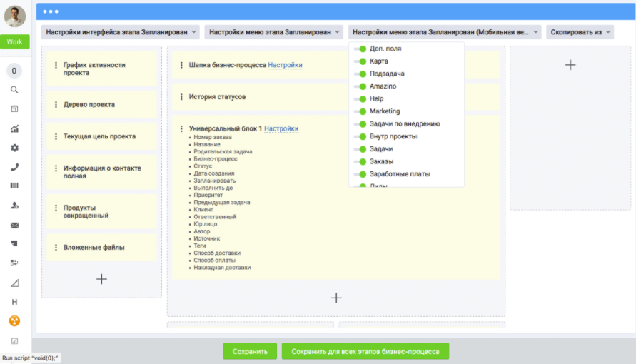Click the notification counter showing 0
The width and height of the screenshot is (636, 364).
pyautogui.click(x=14, y=71)
